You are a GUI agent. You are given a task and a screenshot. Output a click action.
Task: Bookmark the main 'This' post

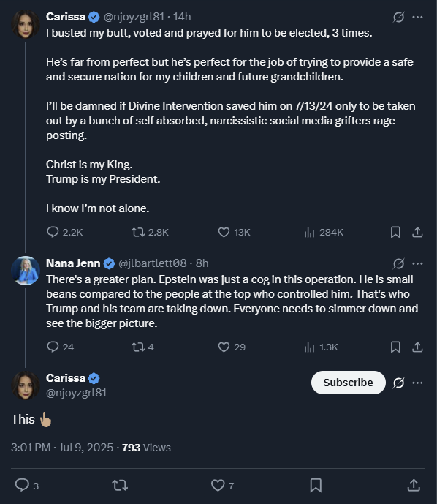click(x=316, y=485)
